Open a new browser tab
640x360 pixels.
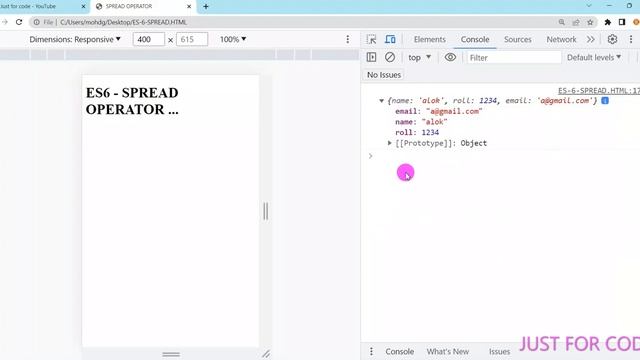pos(206,7)
